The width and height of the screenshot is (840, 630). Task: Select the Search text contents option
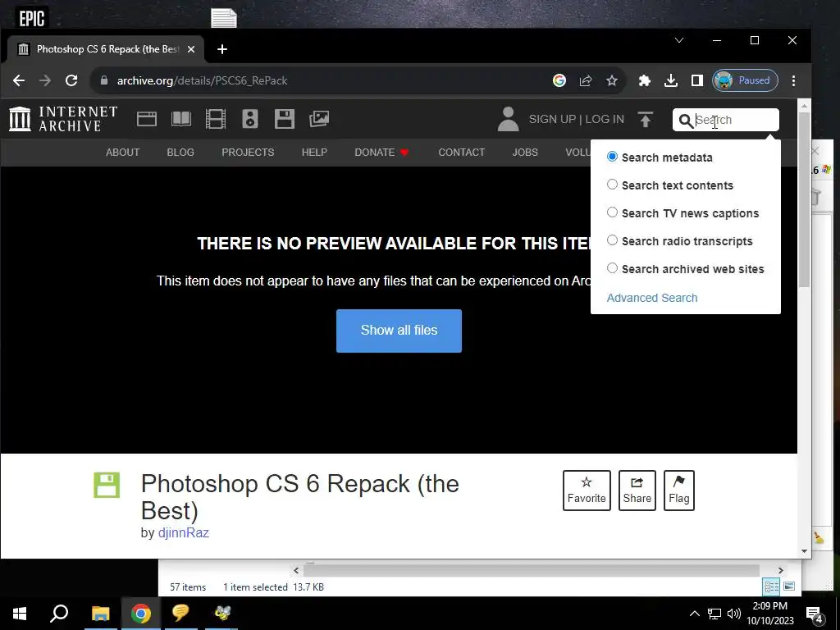(612, 185)
